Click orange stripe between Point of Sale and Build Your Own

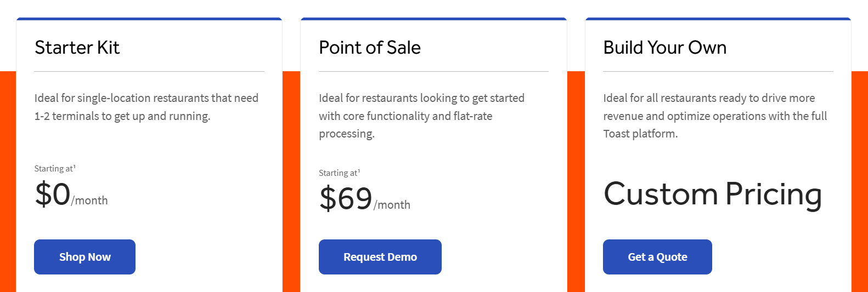tap(576, 181)
